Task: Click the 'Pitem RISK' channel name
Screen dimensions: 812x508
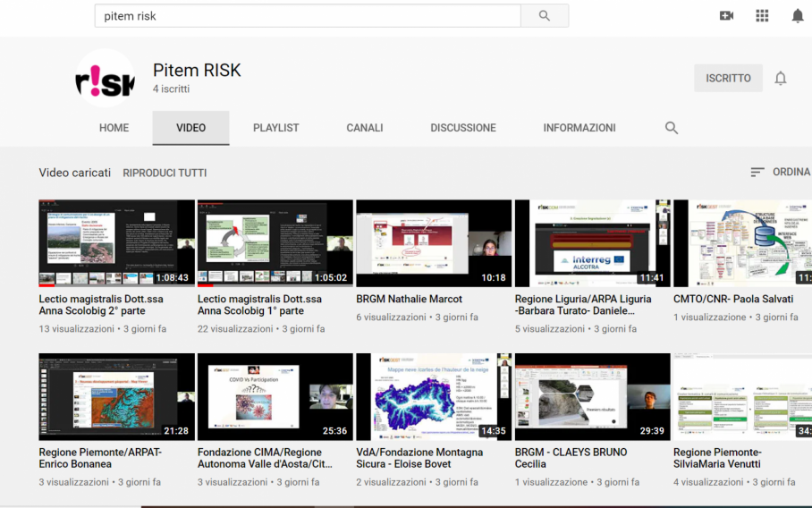Action: [x=197, y=70]
